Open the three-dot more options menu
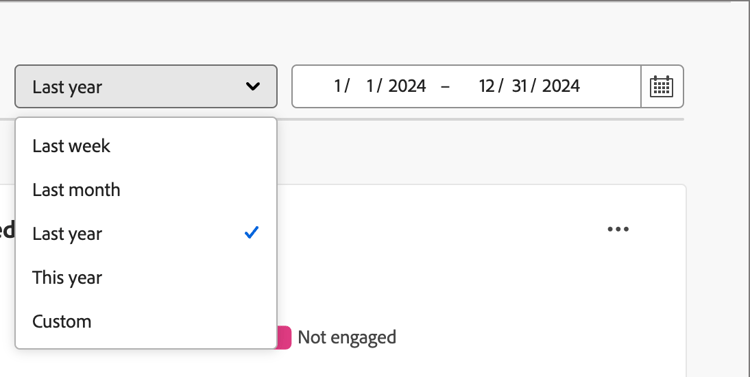750x377 pixels. [618, 229]
